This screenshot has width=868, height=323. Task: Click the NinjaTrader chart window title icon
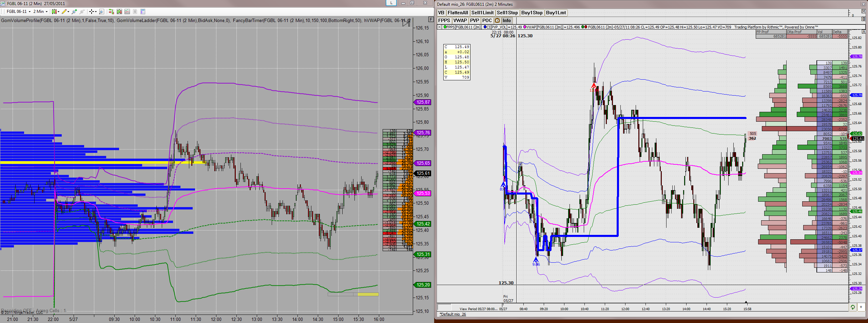pos(3,3)
